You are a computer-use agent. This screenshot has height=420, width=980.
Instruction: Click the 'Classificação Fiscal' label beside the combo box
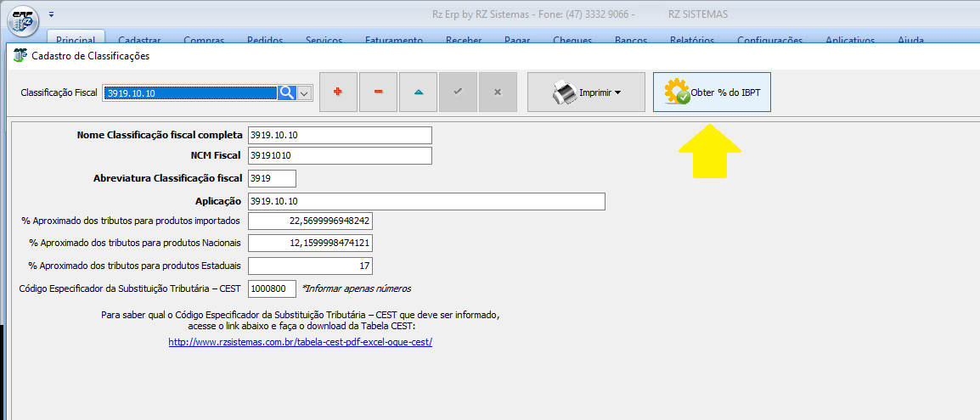pyautogui.click(x=59, y=93)
